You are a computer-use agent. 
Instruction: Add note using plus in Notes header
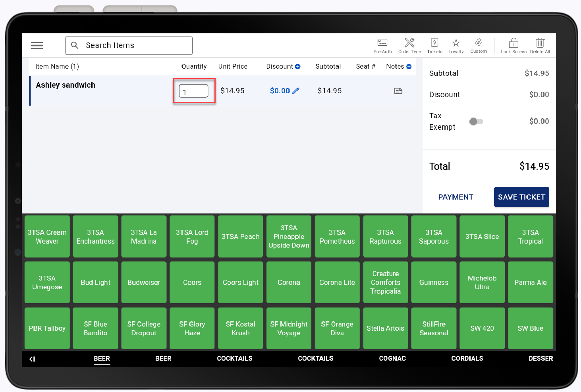409,67
